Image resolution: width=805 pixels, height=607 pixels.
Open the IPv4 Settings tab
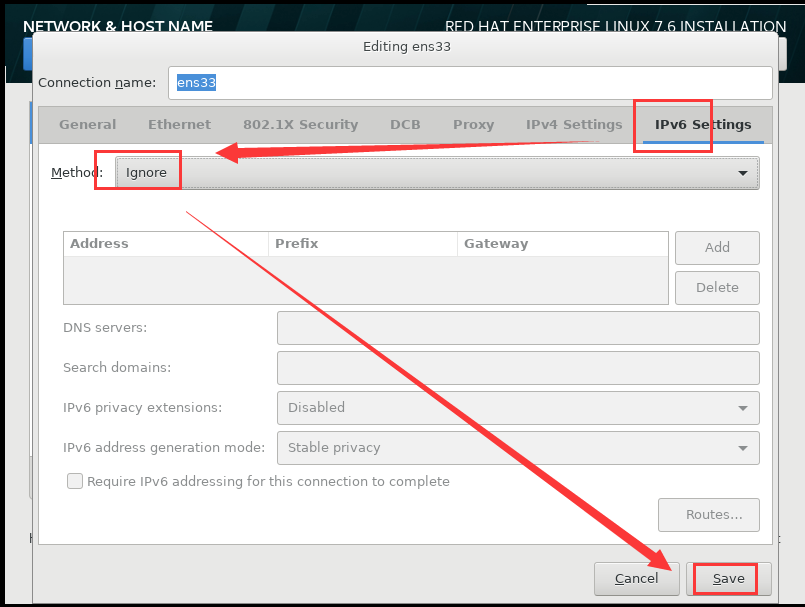(573, 124)
